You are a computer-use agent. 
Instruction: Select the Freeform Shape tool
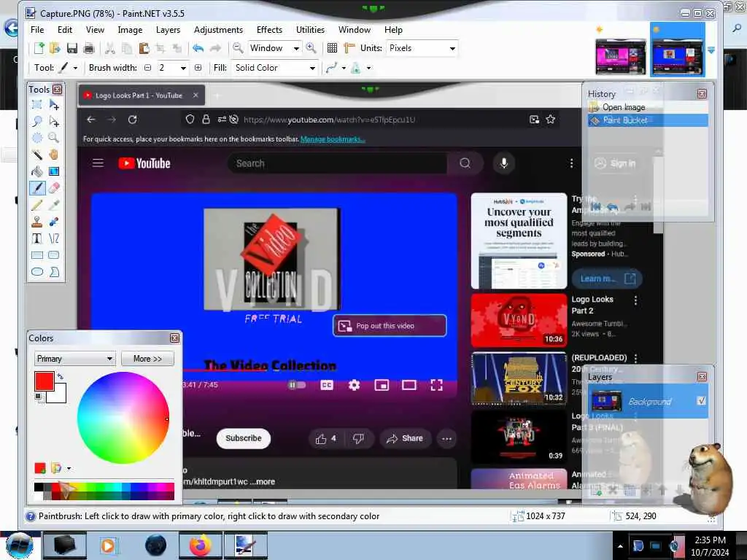[x=54, y=272]
